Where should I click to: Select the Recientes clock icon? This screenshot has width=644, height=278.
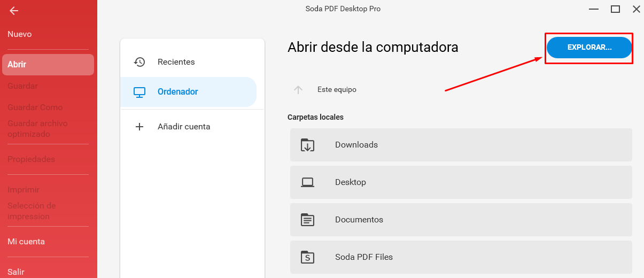pos(139,62)
